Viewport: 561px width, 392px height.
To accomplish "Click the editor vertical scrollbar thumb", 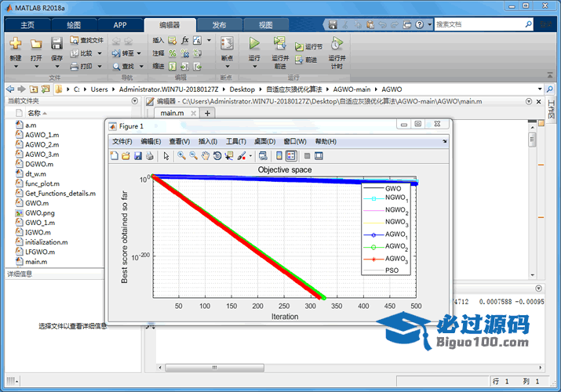I will (x=532, y=140).
